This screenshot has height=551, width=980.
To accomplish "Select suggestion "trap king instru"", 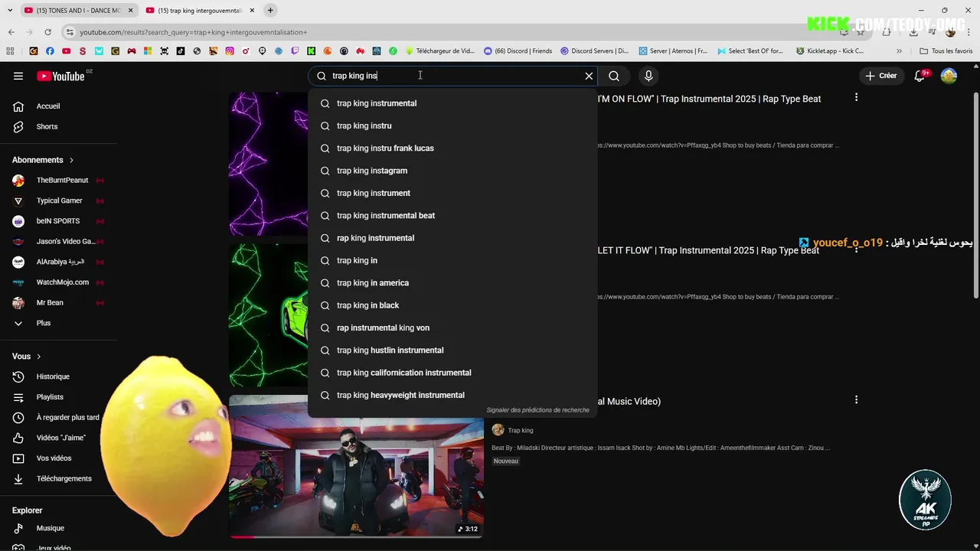I will click(x=452, y=126).
